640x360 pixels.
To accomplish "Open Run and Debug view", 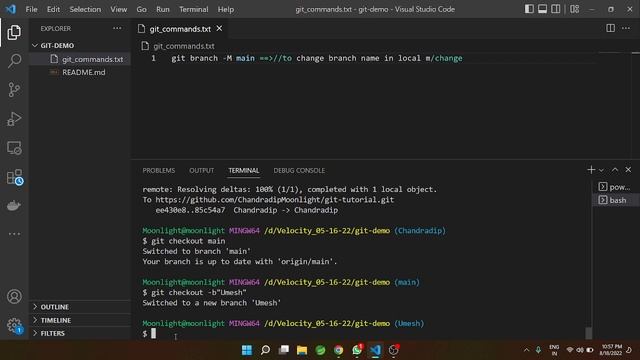I will tap(14, 119).
